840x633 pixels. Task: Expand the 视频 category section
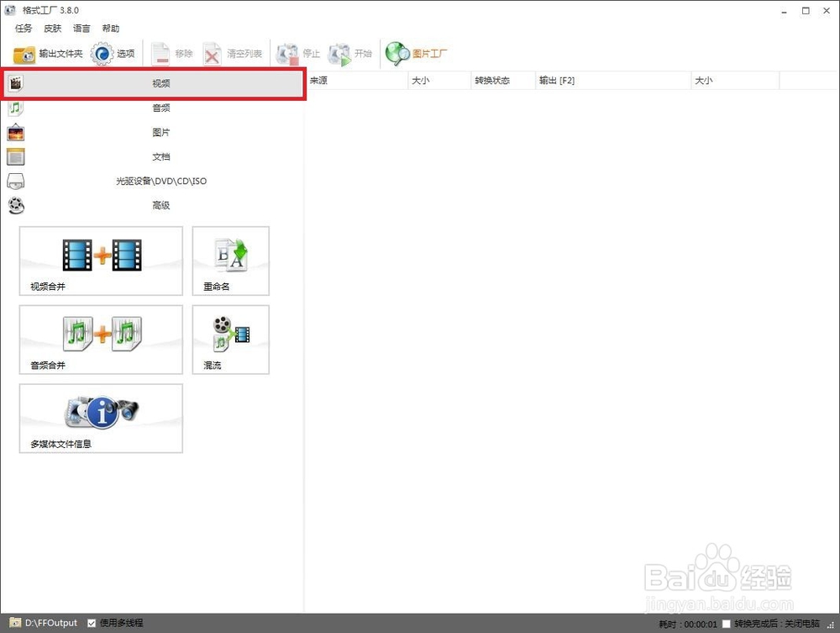click(x=153, y=83)
